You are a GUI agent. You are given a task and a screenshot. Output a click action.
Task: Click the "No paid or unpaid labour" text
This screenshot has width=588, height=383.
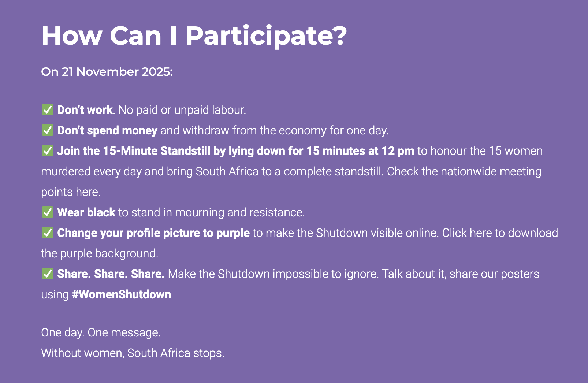[x=182, y=110]
